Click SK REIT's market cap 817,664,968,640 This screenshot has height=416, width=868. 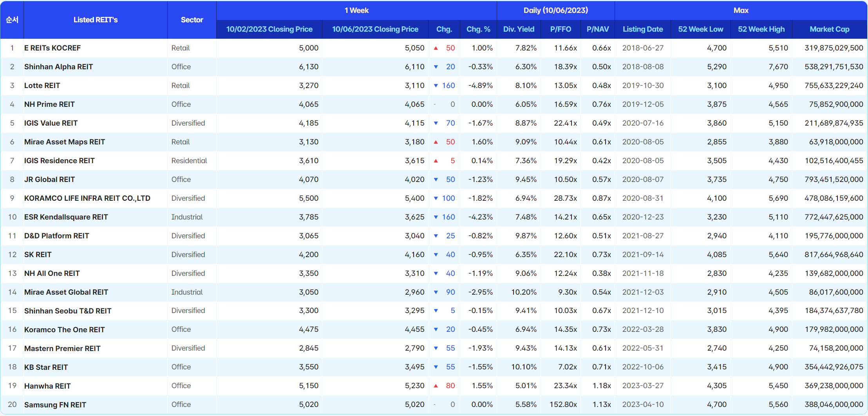[834, 255]
